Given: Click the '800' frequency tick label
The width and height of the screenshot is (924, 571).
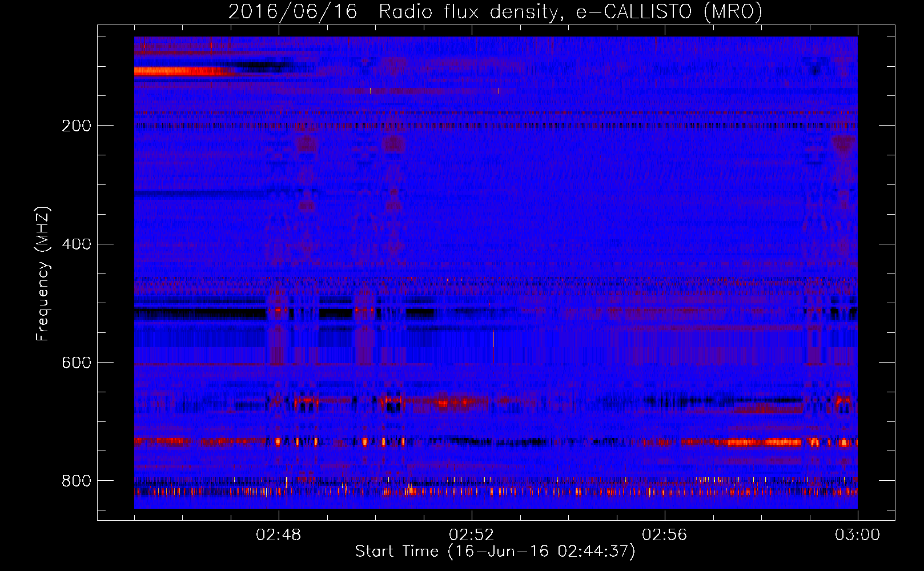Looking at the screenshot, I should point(77,481).
